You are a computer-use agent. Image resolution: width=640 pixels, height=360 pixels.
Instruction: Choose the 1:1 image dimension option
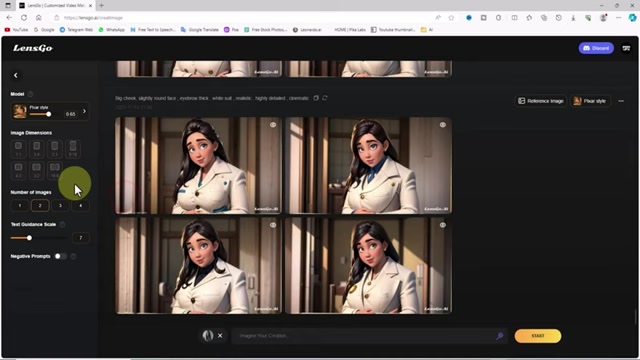[18, 149]
